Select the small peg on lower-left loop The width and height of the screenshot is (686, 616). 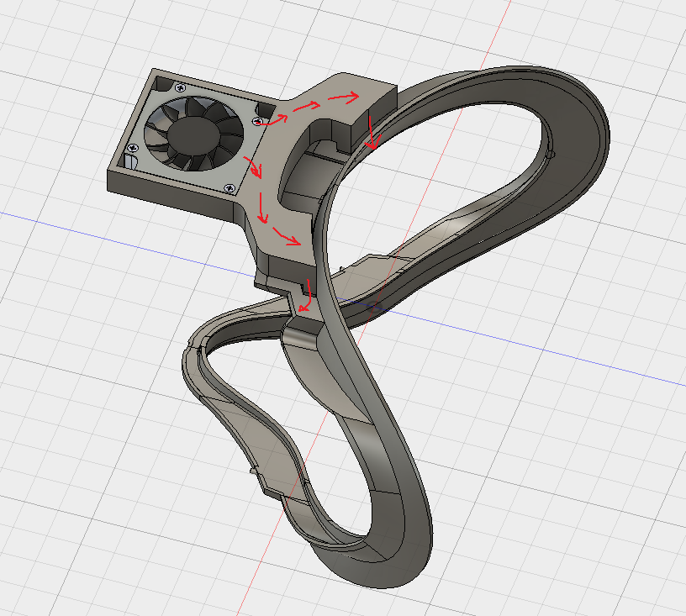click(253, 471)
